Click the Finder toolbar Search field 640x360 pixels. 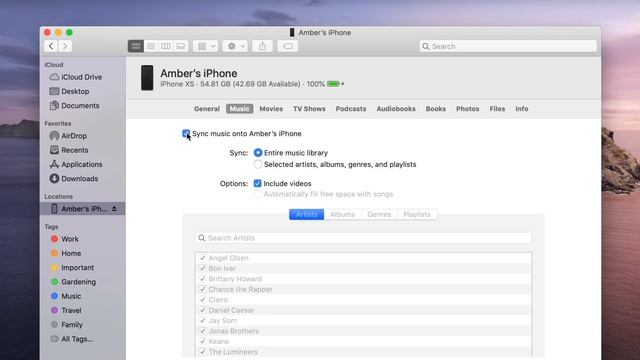pos(508,46)
